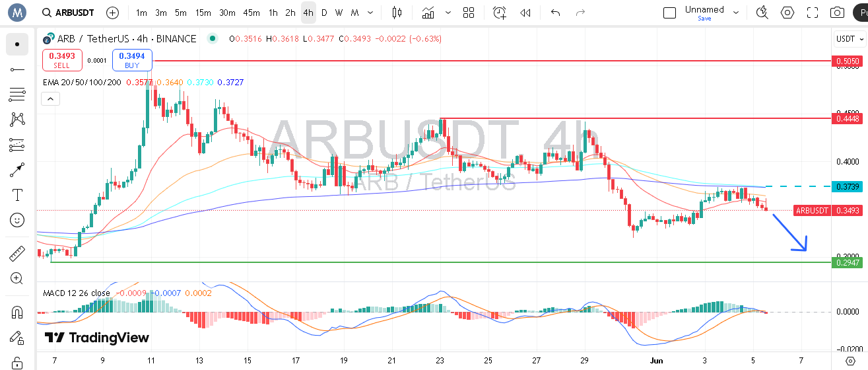This screenshot has width=868, height=370.
Task: Open the emoji icons tool
Action: [17, 220]
